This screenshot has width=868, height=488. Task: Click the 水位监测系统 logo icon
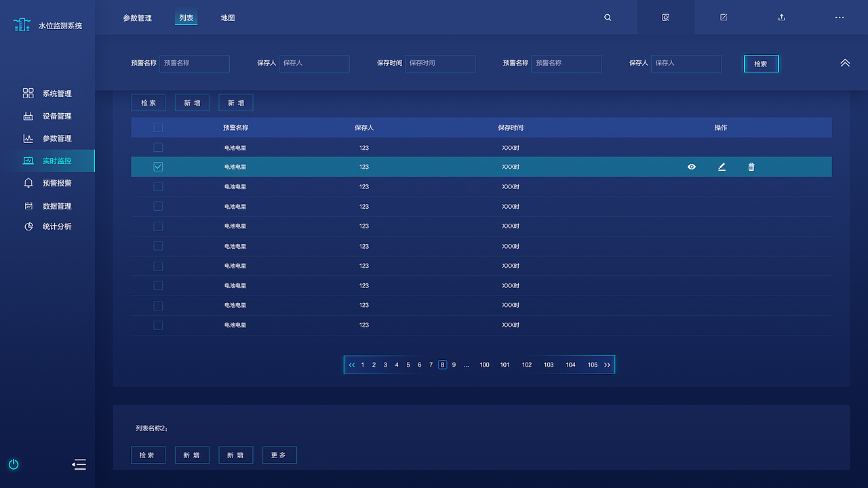(22, 25)
